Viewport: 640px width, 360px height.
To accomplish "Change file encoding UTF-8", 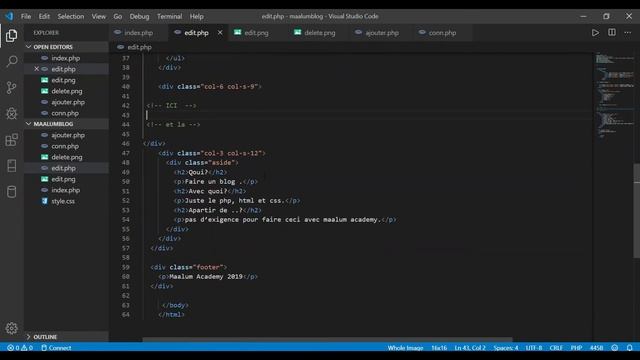I will [x=533, y=348].
